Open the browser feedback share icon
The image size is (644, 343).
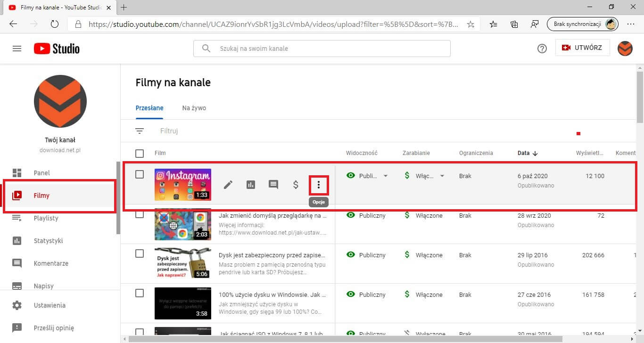[x=535, y=24]
